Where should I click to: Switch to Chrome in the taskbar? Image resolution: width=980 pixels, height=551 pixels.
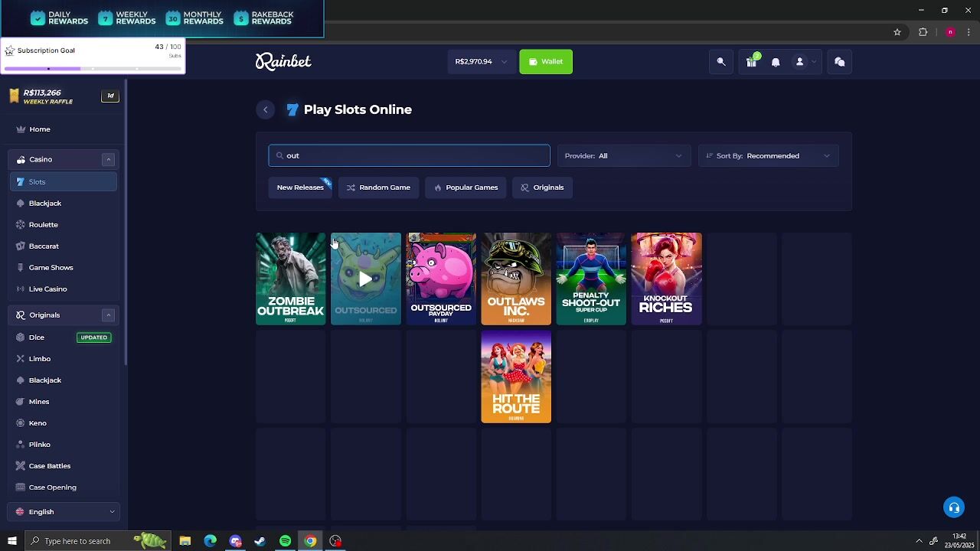click(310, 541)
